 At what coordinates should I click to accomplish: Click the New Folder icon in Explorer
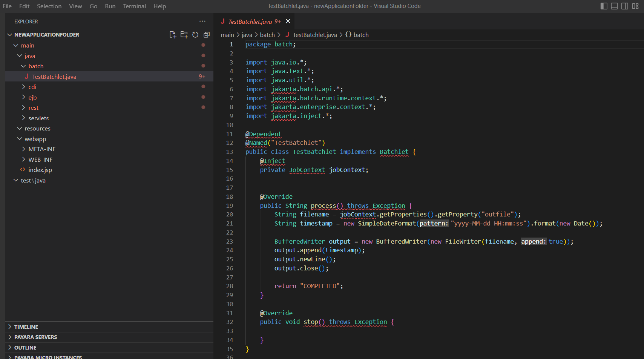point(184,35)
